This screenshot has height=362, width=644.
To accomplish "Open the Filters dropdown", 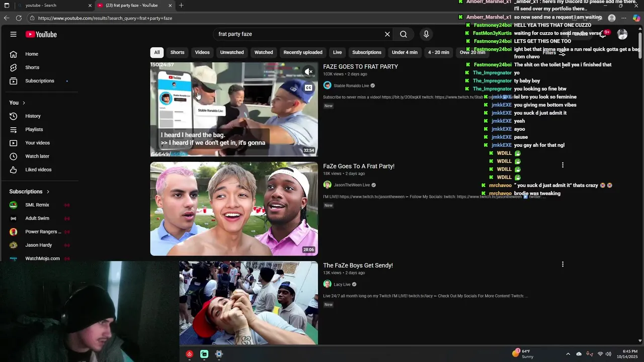I will pos(553,53).
